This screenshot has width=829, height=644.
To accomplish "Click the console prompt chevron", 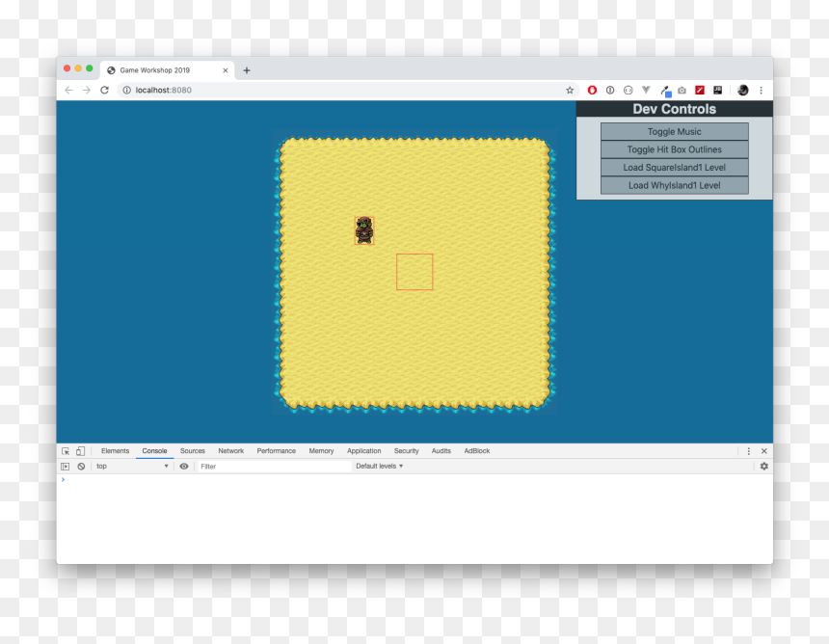I will [x=63, y=479].
